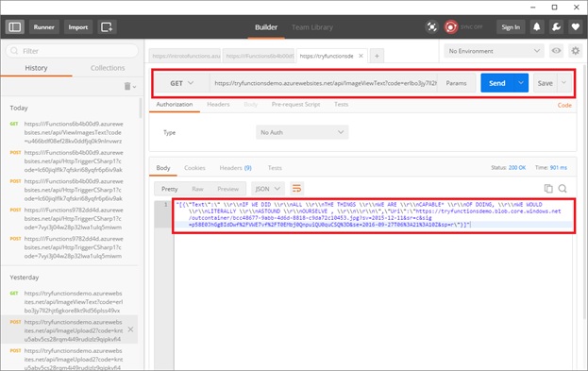Toggle the sidebar panel icon
Image resolution: width=588 pixels, height=371 pixels.
(x=15, y=27)
